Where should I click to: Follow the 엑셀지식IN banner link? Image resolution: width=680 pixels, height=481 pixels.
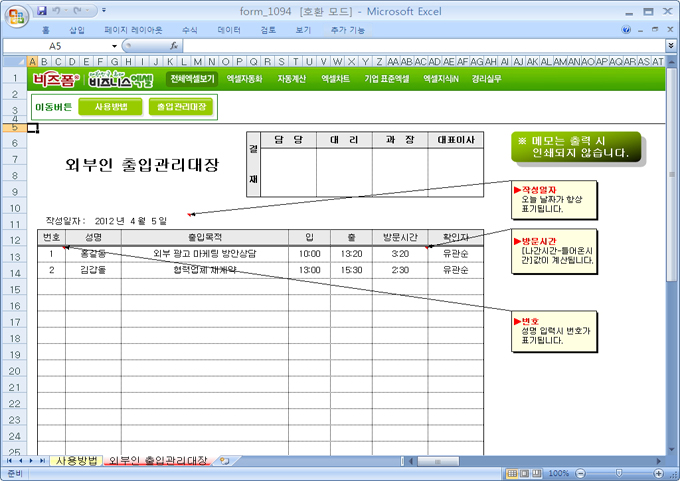pyautogui.click(x=441, y=79)
